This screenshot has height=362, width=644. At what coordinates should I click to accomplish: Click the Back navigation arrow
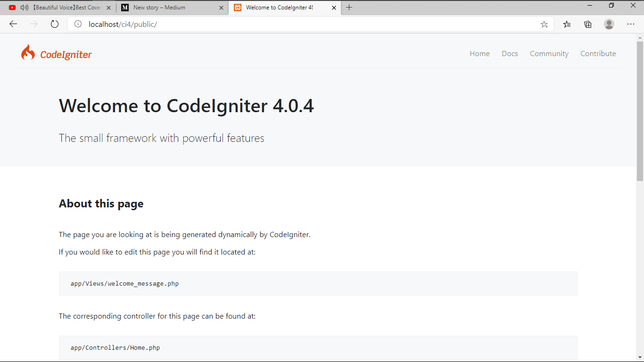click(x=13, y=24)
